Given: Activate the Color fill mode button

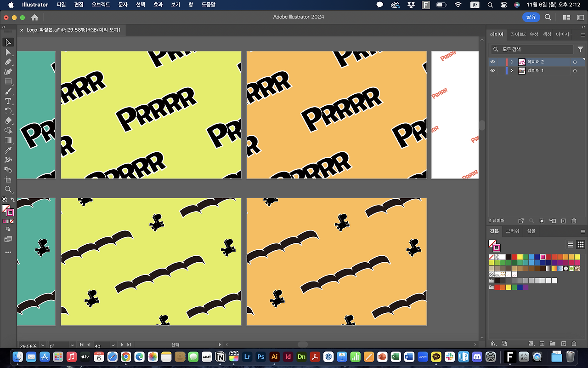Looking at the screenshot, I should click(5, 221).
